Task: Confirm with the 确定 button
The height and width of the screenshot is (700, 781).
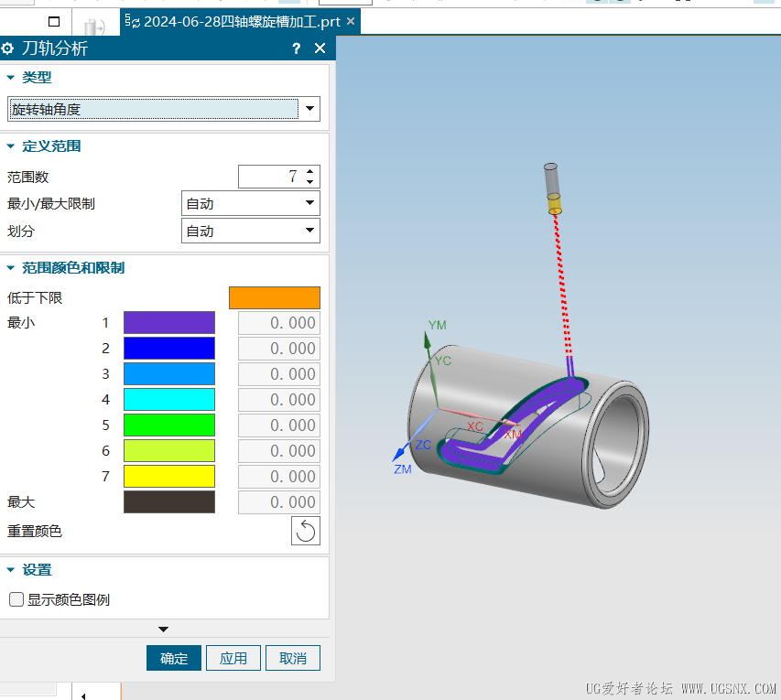Action: pyautogui.click(x=174, y=658)
